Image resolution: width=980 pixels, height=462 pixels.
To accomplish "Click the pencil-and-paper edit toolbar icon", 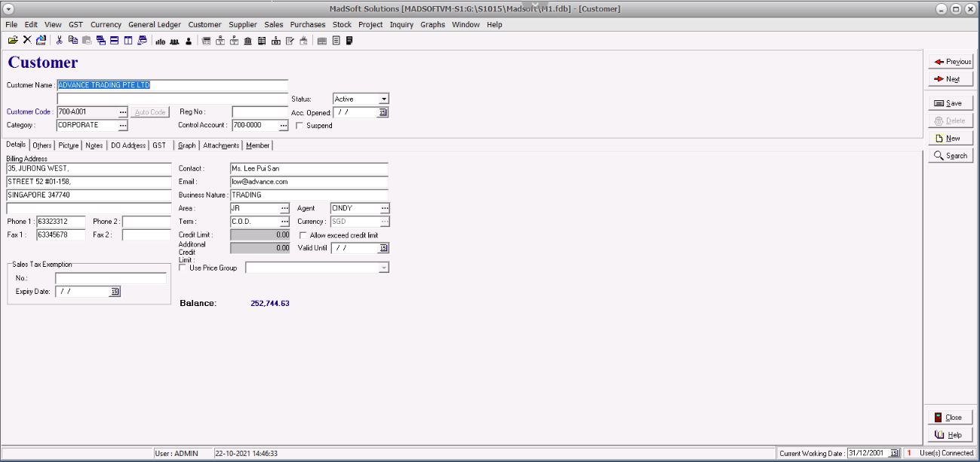I will tap(290, 41).
